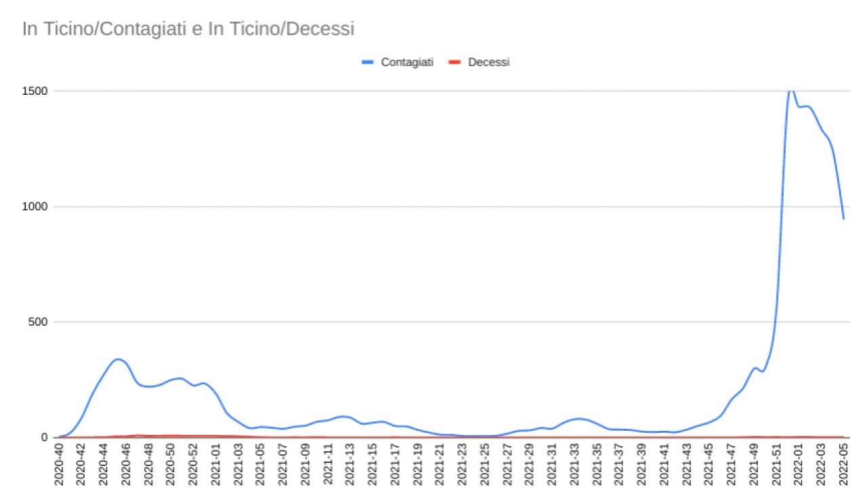Click the last data point of the blue line
The width and height of the screenshot is (867, 504).
[x=843, y=218]
